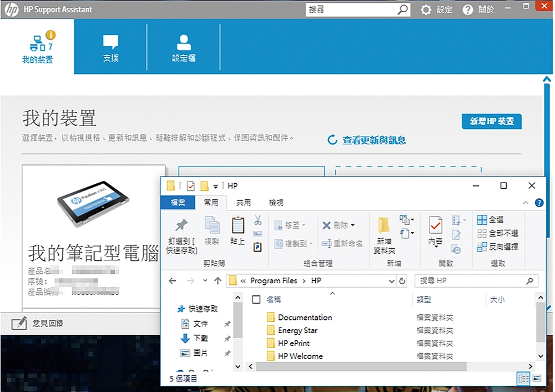The height and width of the screenshot is (392, 555).
Task: Click the Edit icon in the 開啟 group
Action: click(x=456, y=235)
